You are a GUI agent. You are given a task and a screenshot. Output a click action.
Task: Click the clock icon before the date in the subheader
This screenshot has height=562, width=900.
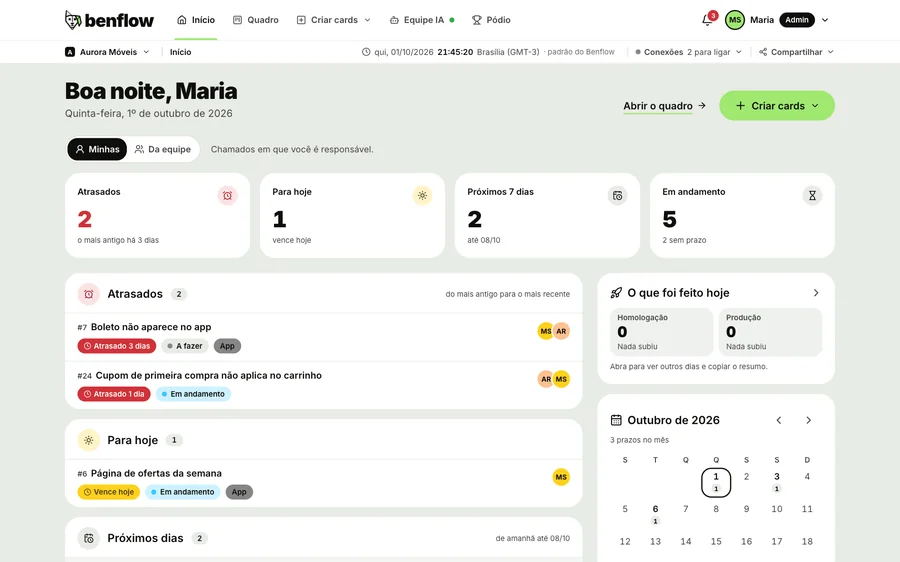click(x=366, y=52)
